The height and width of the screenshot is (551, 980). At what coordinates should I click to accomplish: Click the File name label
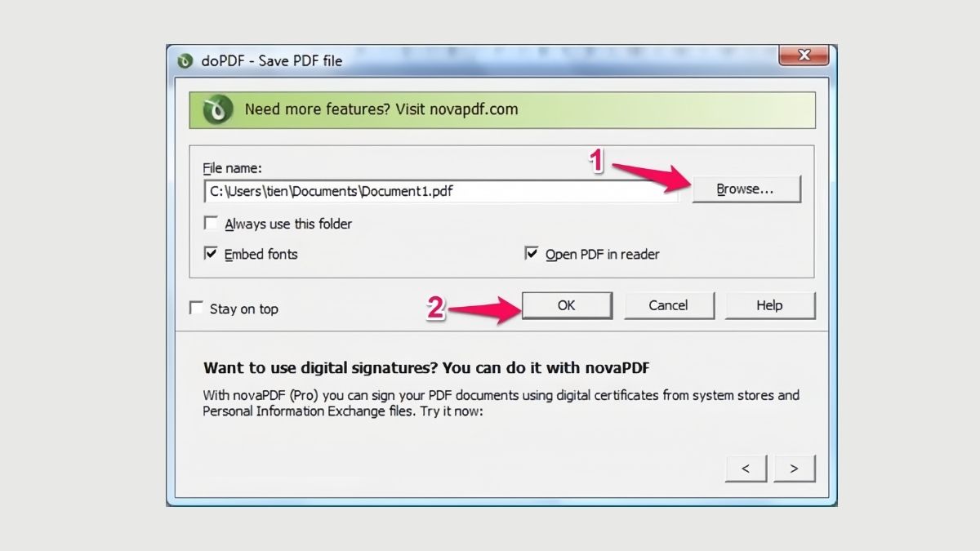[233, 168]
